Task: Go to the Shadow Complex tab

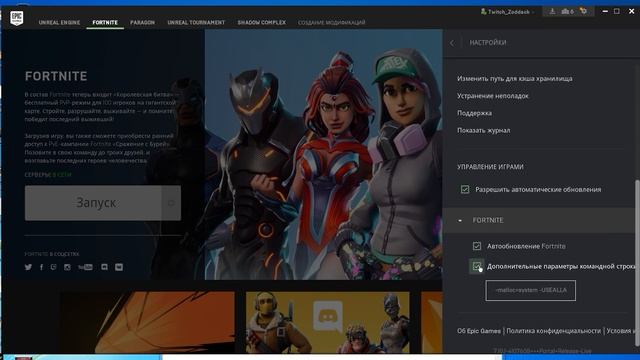Action: click(262, 22)
